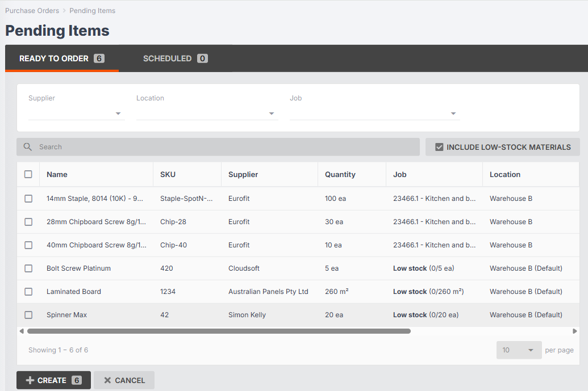Click the SKU 'Chip-28'
Image resolution: width=588 pixels, height=391 pixels.
(173, 222)
